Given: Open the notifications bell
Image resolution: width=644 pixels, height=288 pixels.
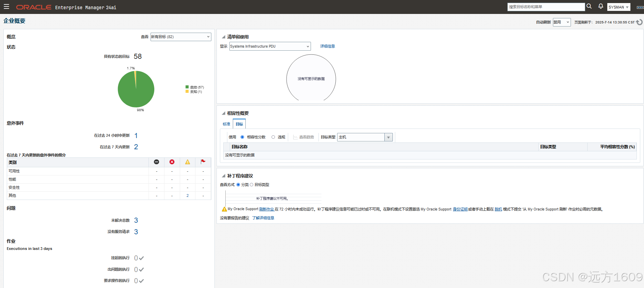Looking at the screenshot, I should [x=601, y=6].
